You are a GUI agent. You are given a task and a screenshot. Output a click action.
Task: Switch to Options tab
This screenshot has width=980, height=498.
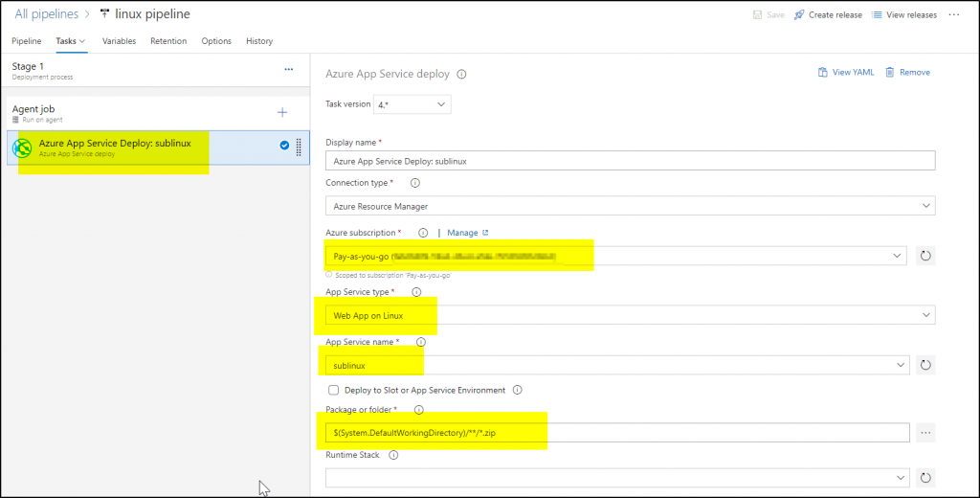[x=216, y=41]
